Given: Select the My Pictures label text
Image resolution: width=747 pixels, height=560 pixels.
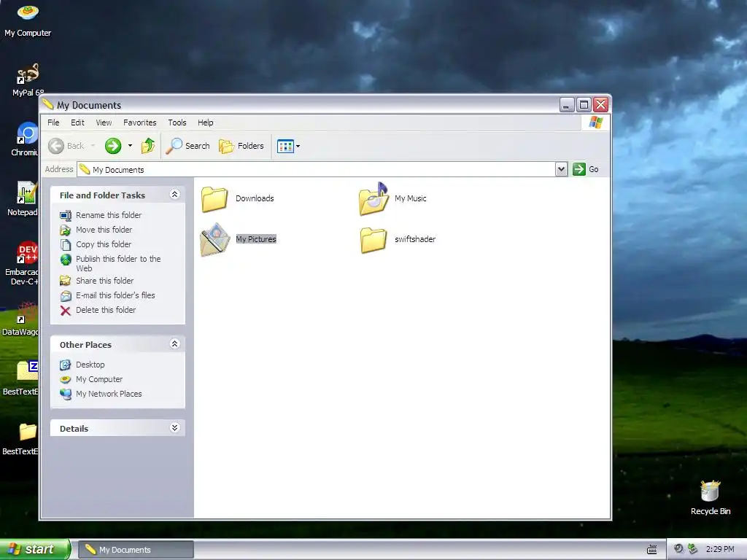Looking at the screenshot, I should coord(256,239).
